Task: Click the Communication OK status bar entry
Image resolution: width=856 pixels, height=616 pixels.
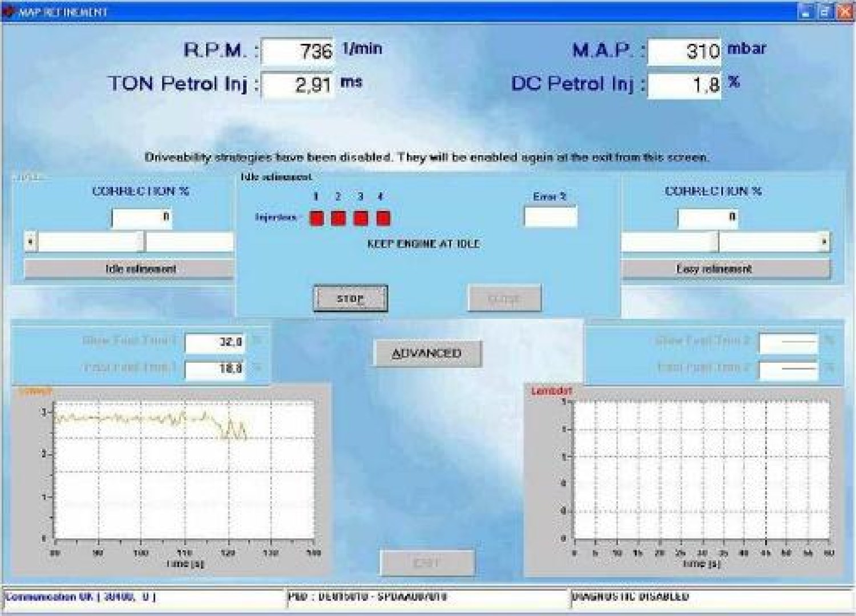Action: click(x=144, y=597)
